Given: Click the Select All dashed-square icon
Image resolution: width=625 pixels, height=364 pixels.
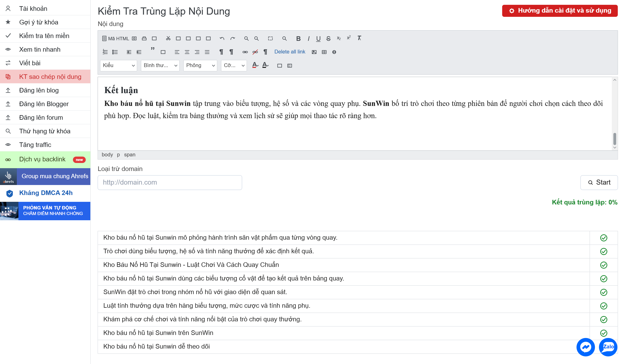Looking at the screenshot, I should pyautogui.click(x=270, y=38).
